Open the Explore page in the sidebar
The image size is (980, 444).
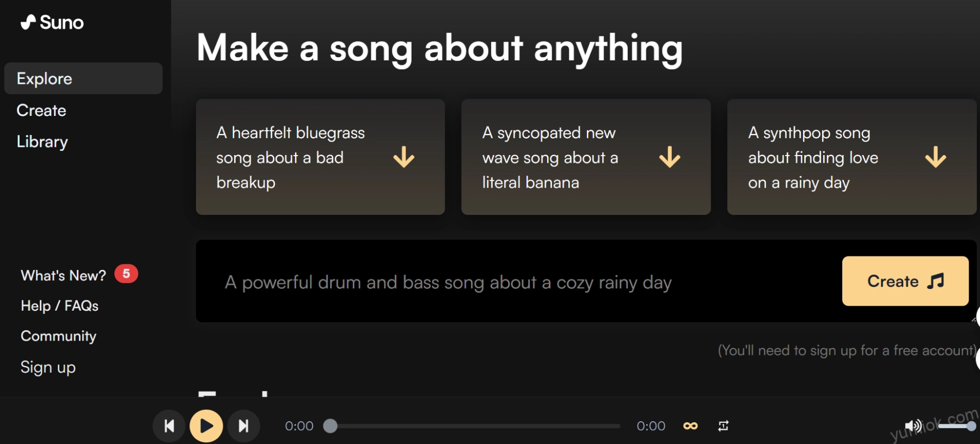point(45,79)
